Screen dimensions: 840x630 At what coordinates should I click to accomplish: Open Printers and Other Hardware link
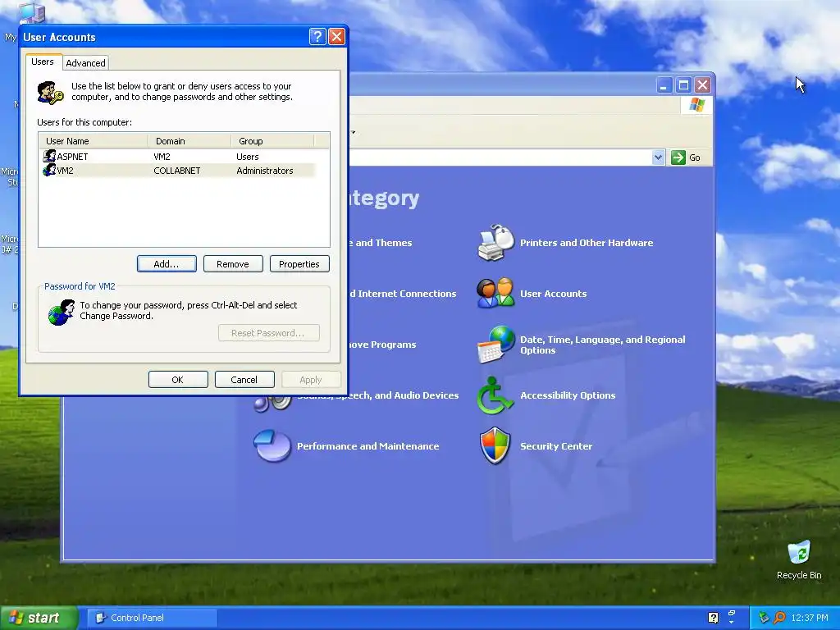[587, 243]
